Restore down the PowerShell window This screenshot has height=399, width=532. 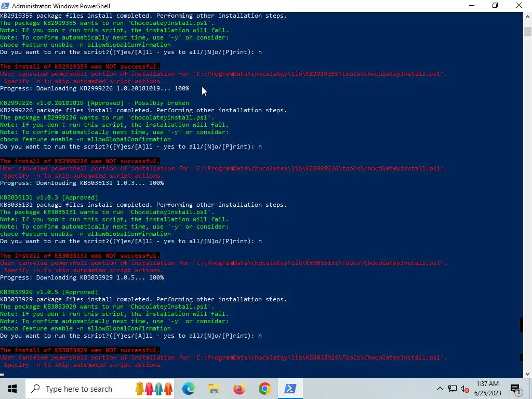(495, 6)
